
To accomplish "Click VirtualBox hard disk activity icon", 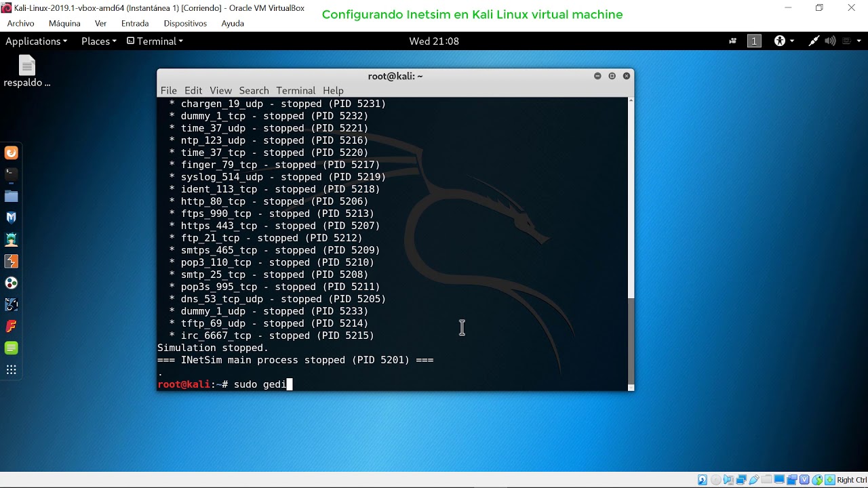I will pos(703,480).
